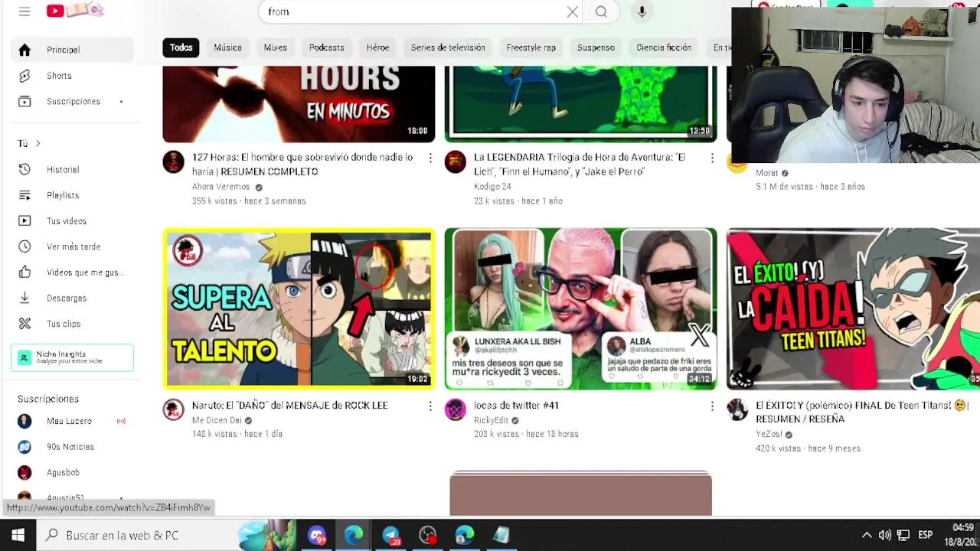
Task: Open the hamburger guide menu
Action: point(24,11)
